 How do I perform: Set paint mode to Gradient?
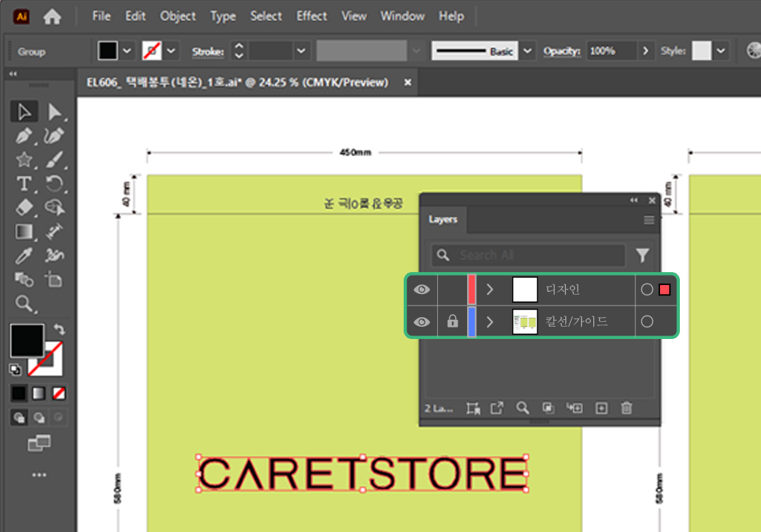(39, 393)
